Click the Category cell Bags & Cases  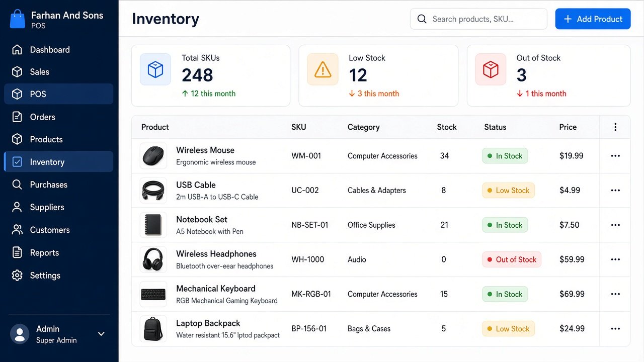tap(369, 329)
